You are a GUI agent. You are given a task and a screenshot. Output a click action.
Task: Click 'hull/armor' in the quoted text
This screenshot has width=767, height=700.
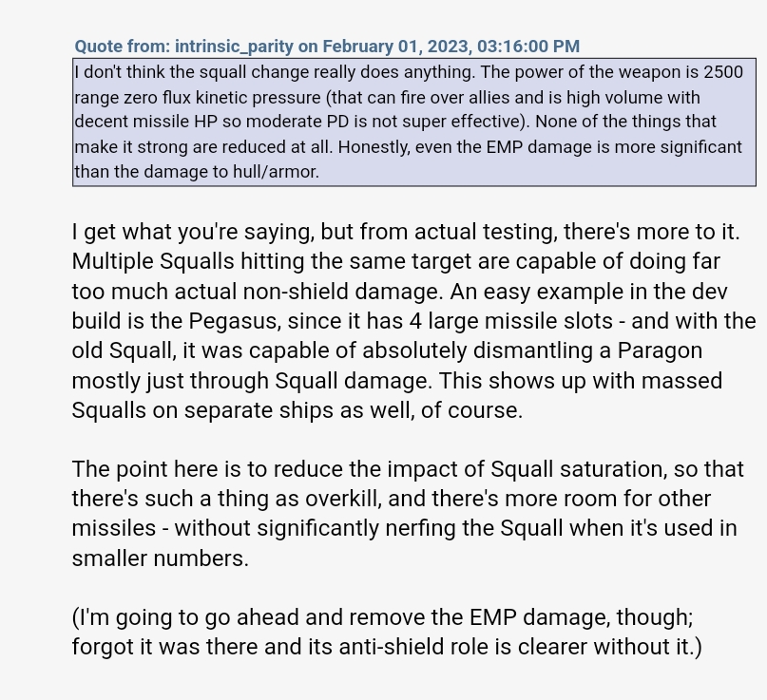[278, 172]
